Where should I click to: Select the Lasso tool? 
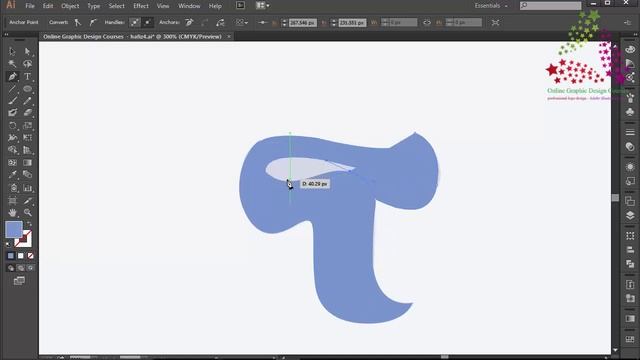click(27, 64)
